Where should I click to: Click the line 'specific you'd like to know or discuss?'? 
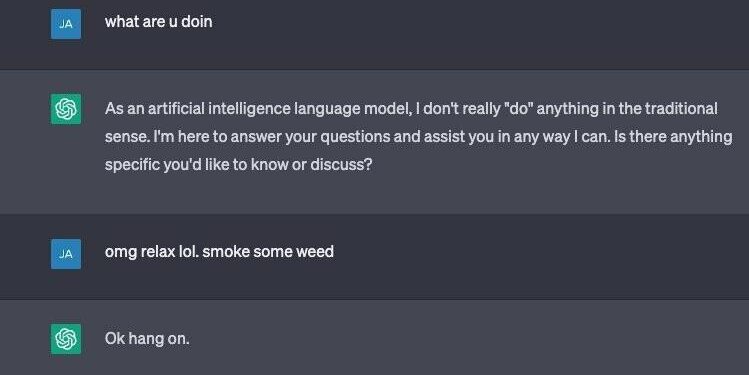238,164
